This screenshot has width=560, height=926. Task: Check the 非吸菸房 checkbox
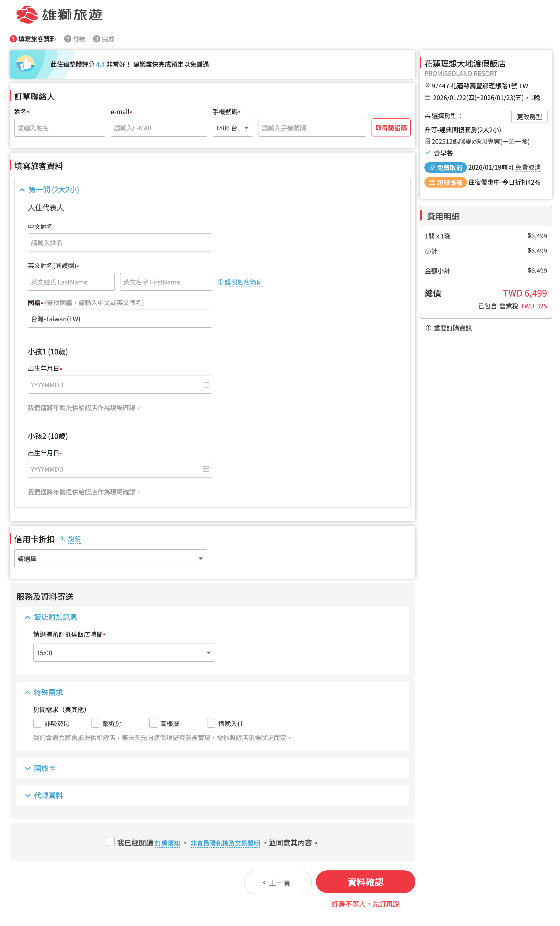click(x=38, y=723)
